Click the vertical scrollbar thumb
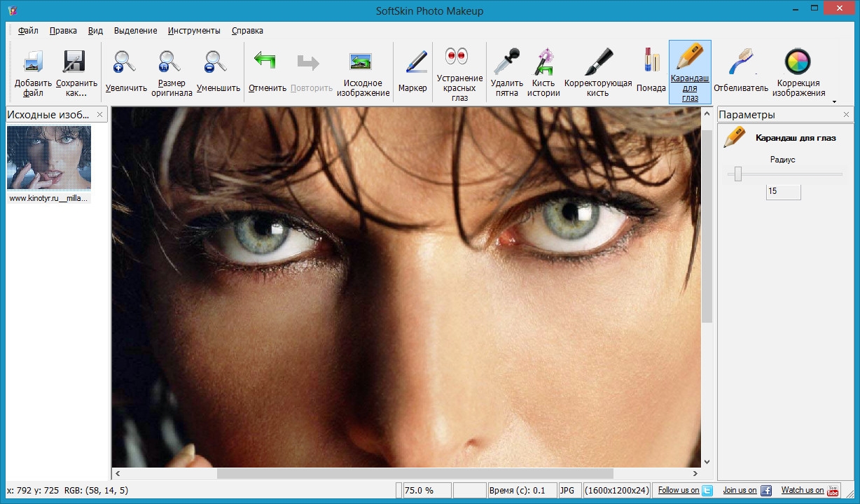The width and height of the screenshot is (860, 504). [x=707, y=225]
